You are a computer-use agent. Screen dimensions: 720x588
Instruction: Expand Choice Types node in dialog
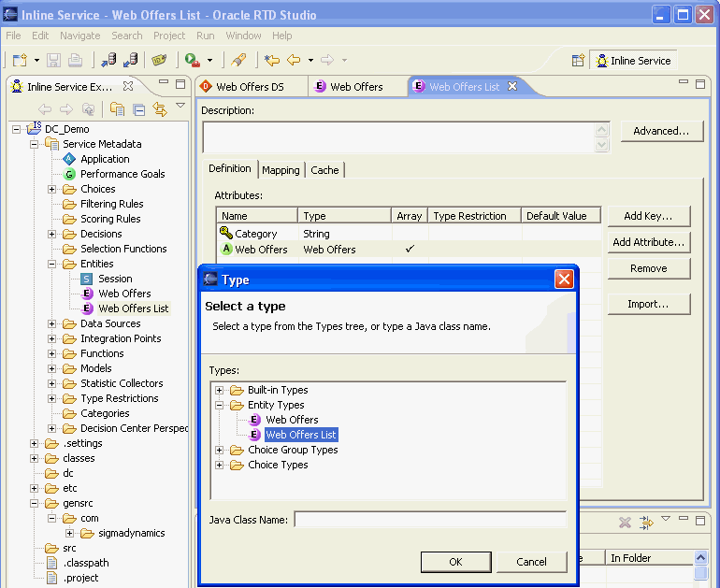[220, 465]
